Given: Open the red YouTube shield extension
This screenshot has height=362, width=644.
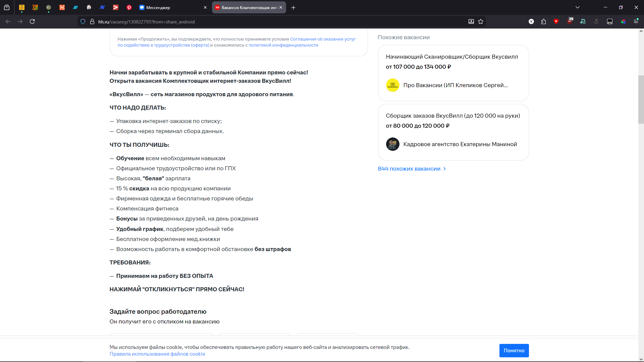Looking at the screenshot, I should click(556, 21).
